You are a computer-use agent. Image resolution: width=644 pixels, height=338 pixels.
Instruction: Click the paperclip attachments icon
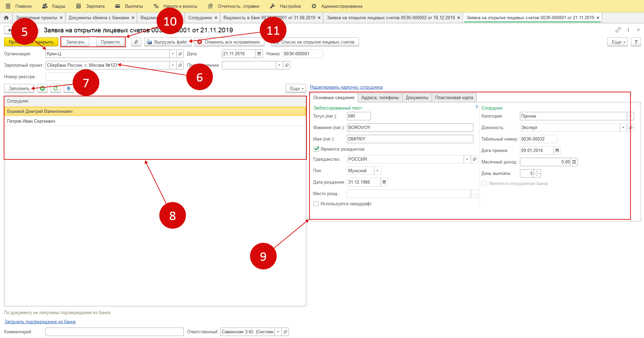tap(136, 42)
